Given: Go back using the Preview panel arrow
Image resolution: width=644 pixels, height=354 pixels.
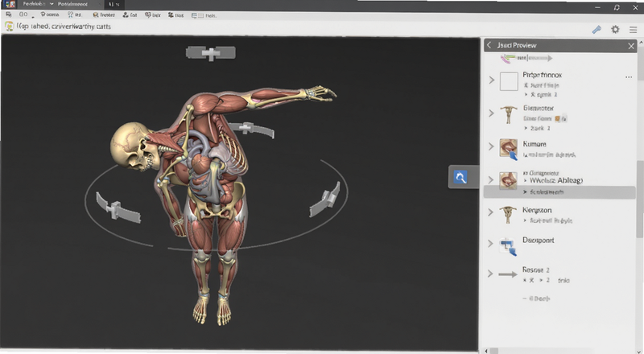Looking at the screenshot, I should [489, 45].
